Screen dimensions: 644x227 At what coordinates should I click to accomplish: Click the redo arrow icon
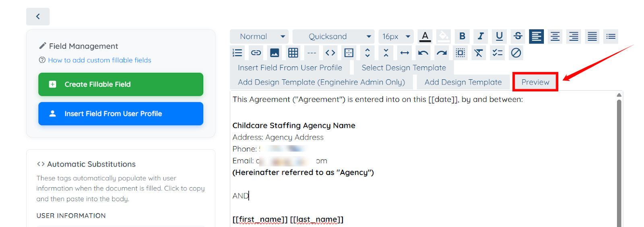coord(442,53)
